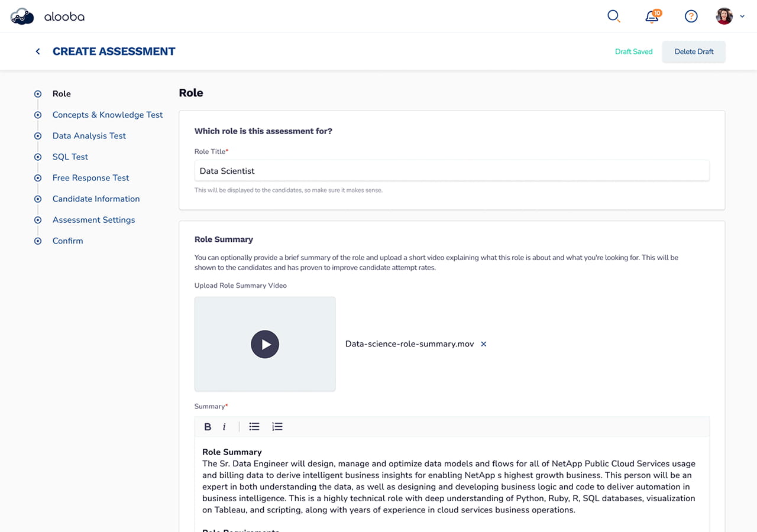Toggle italic formatting in summary editor

(224, 427)
